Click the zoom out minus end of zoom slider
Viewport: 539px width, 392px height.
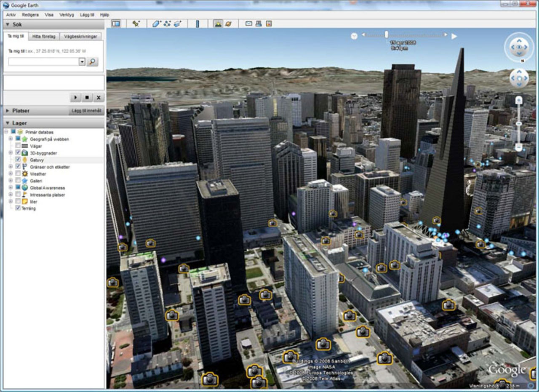[519, 147]
